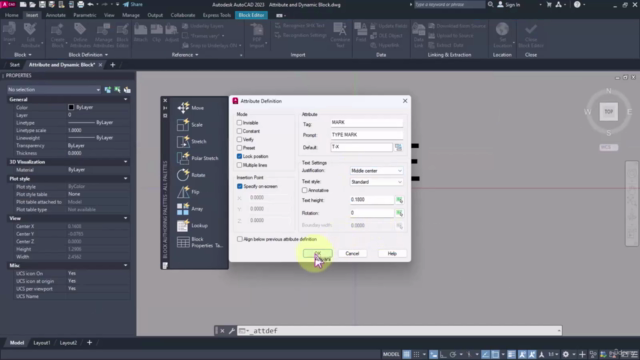This screenshot has height=360, width=640.
Task: Switch to the Block Editor ribbon tab
Action: (x=251, y=15)
